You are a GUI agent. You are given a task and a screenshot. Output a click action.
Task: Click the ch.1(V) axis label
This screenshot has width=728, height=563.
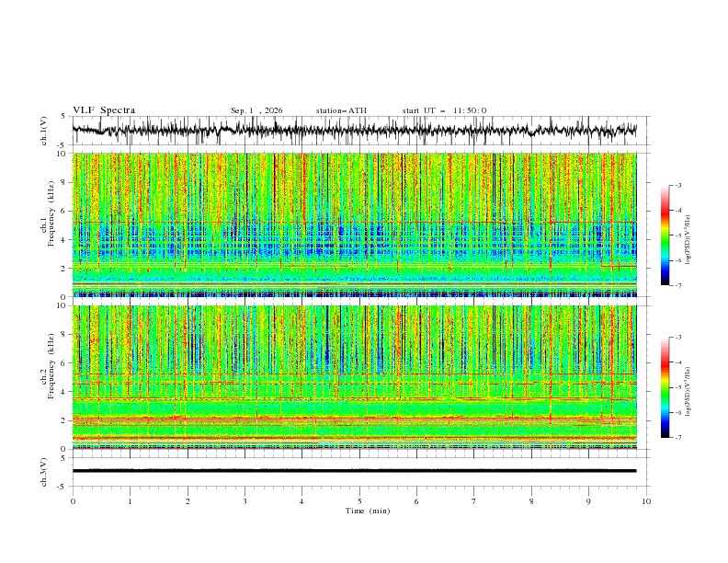44,131
